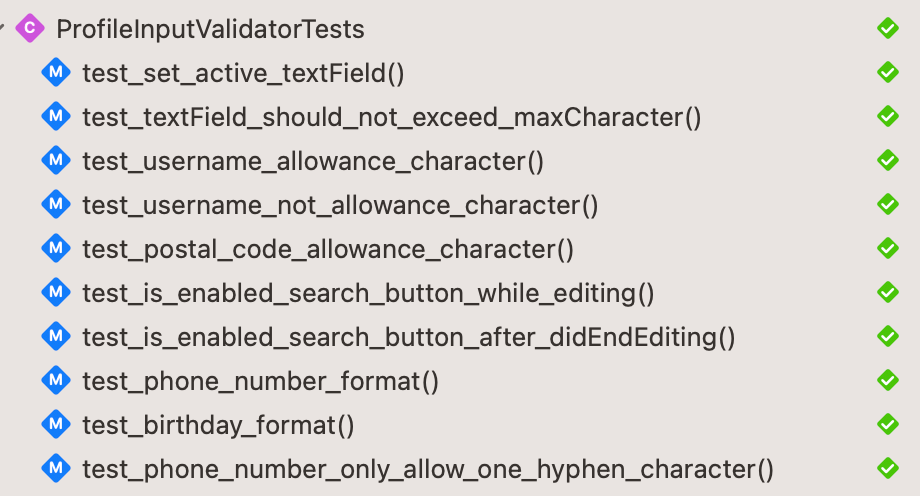Click the method icon for test_set_active_textField()
The width and height of the screenshot is (920, 496).
pos(55,73)
